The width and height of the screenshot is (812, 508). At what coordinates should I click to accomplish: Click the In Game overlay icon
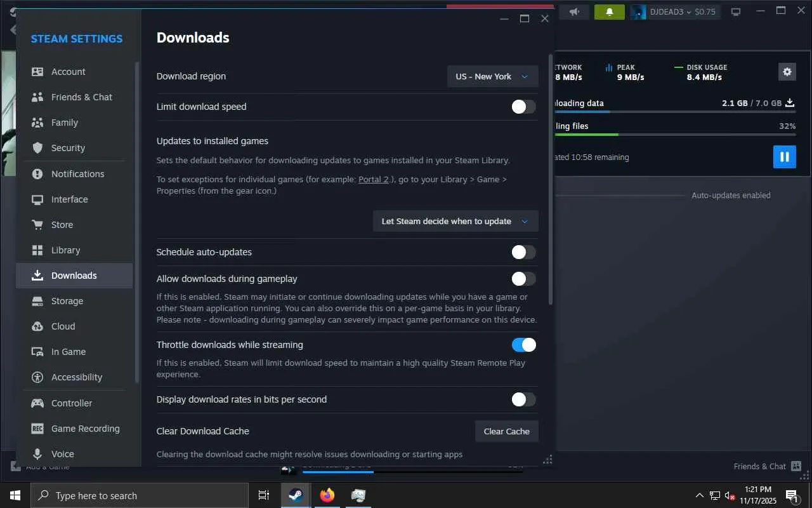coord(37,352)
